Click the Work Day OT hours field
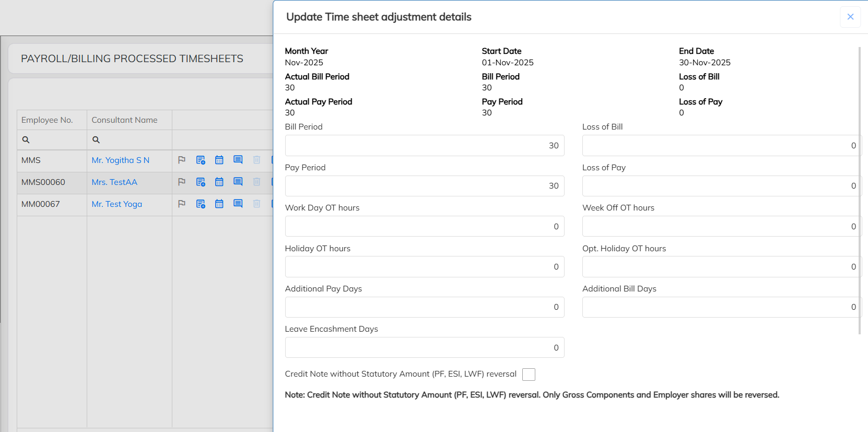The width and height of the screenshot is (868, 432). [424, 227]
